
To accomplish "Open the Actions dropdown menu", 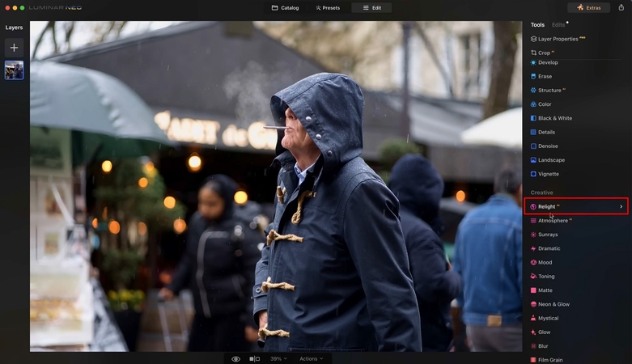I will 312,359.
